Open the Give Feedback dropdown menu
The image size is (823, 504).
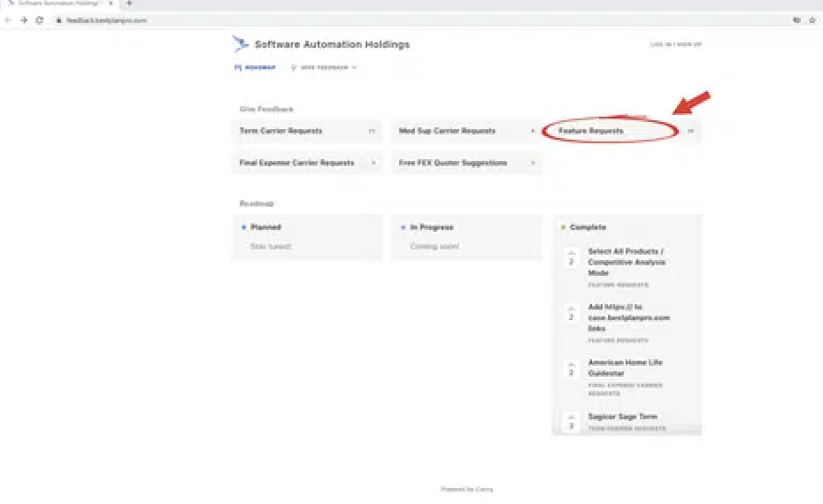click(323, 67)
